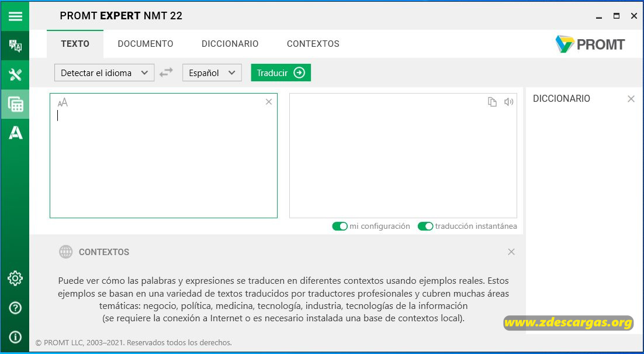Focus the source text input area
The height and width of the screenshot is (354, 644).
point(164,156)
